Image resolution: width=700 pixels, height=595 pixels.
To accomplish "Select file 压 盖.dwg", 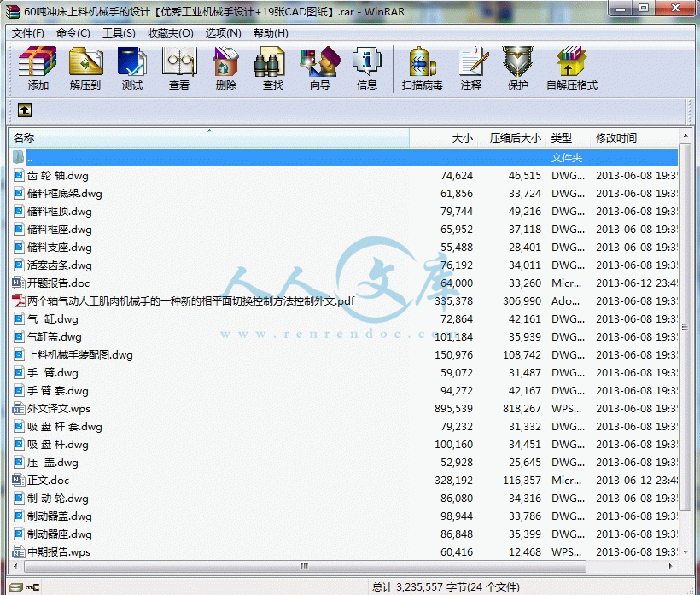I will [x=53, y=463].
